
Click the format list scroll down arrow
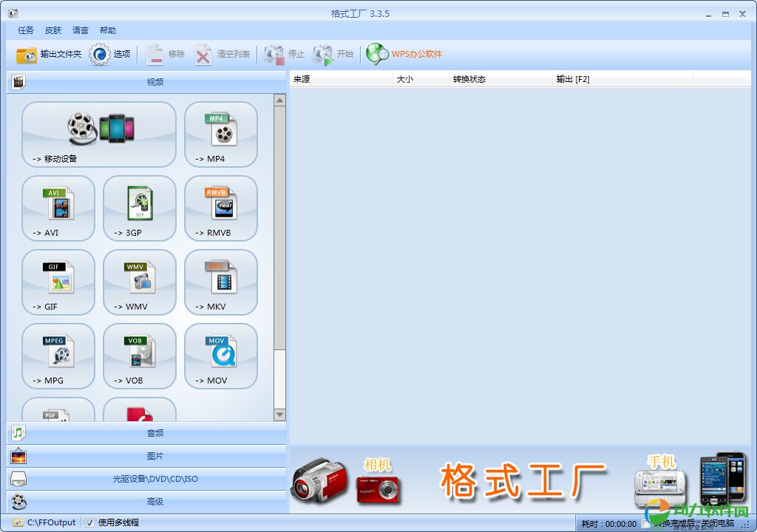pyautogui.click(x=279, y=415)
